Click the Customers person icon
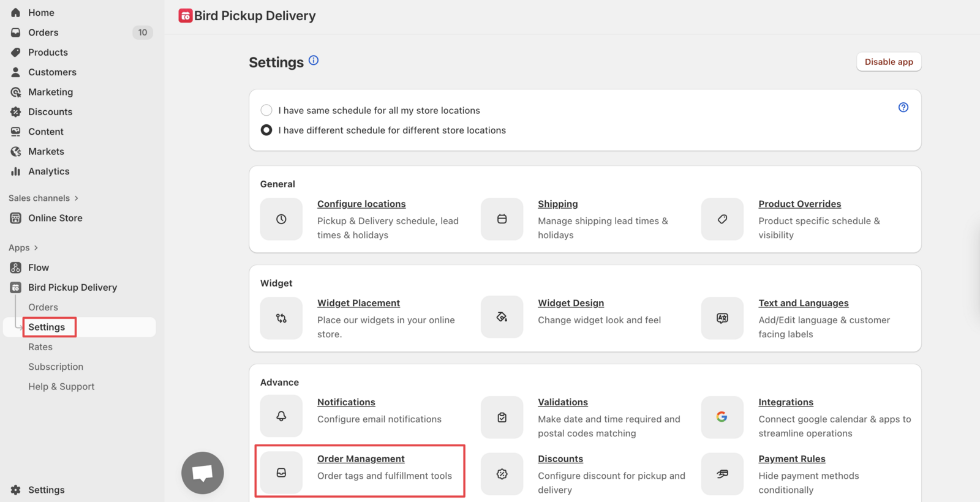Viewport: 980px width, 502px height. [x=16, y=72]
